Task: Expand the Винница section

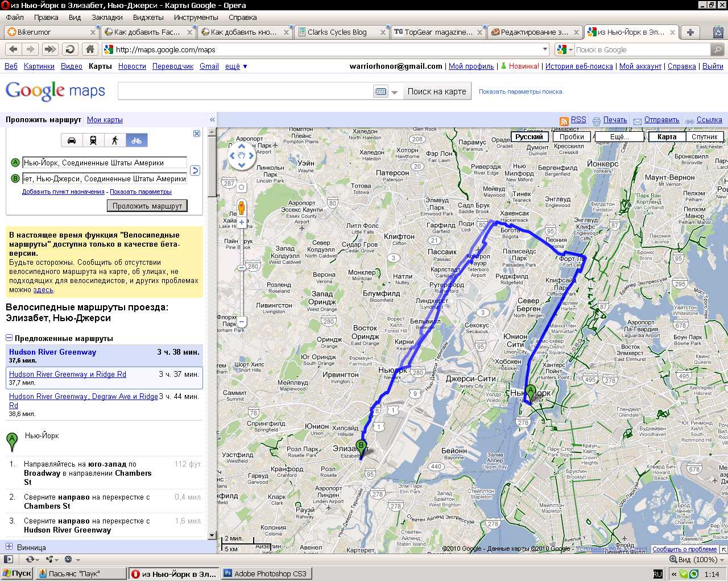Action: pos(9,547)
